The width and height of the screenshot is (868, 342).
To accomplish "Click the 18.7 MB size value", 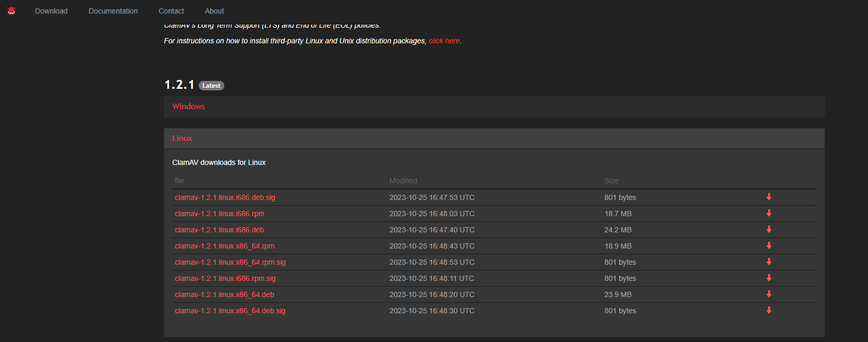I will (x=618, y=214).
